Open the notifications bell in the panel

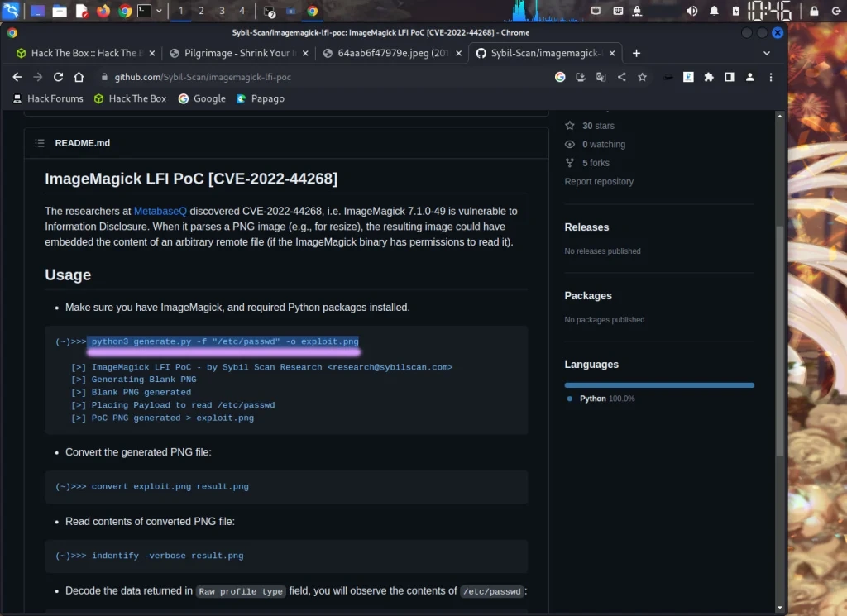[x=714, y=11]
